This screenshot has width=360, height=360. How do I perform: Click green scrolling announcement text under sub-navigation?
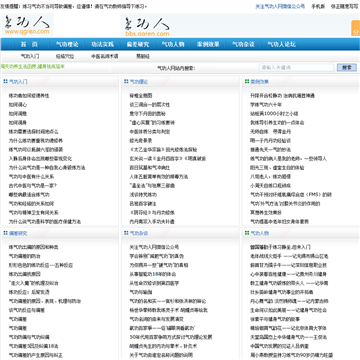32,66
